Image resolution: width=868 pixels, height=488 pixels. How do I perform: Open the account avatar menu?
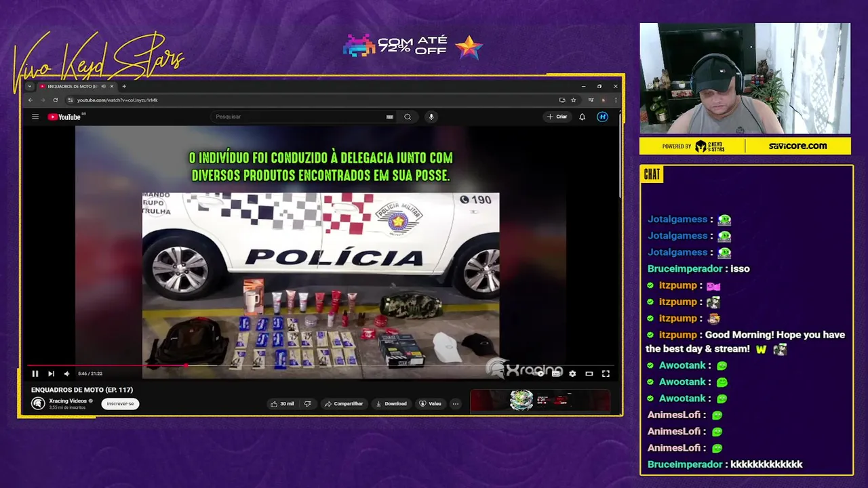click(602, 117)
